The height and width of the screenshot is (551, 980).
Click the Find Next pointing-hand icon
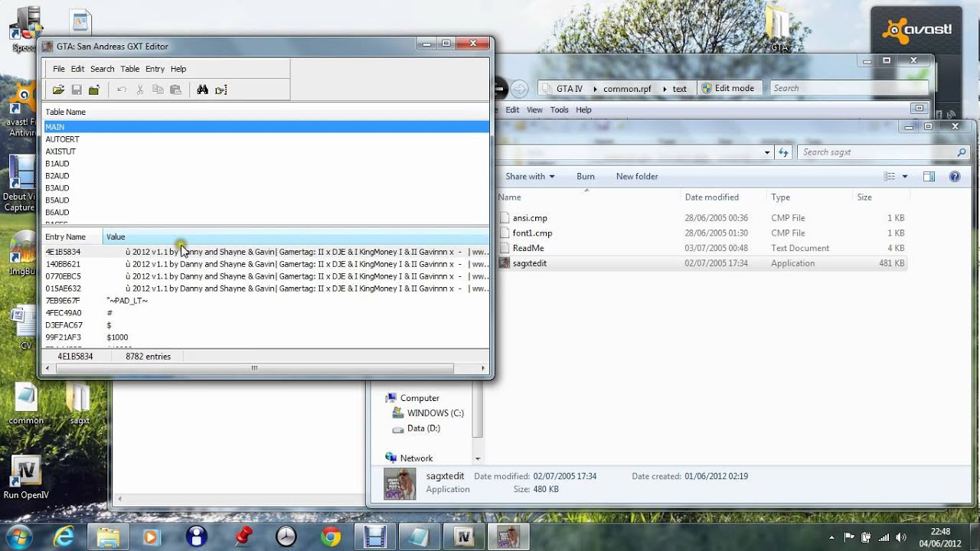221,90
